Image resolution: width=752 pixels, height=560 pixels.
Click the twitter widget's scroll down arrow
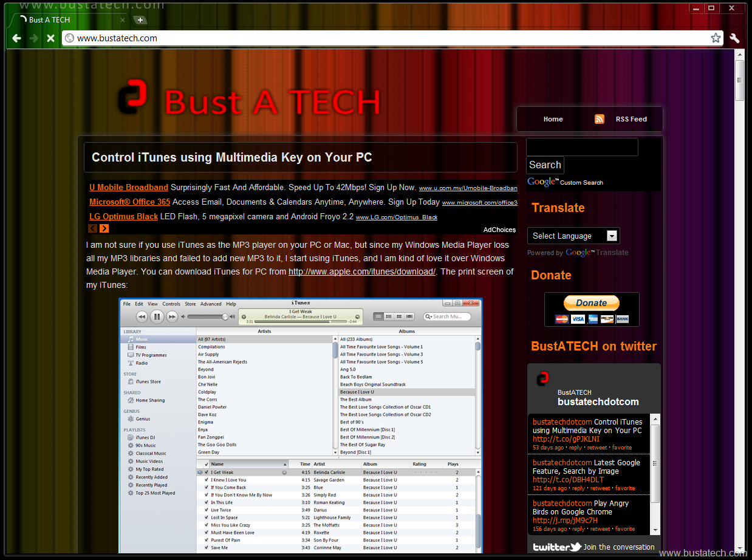click(x=655, y=530)
